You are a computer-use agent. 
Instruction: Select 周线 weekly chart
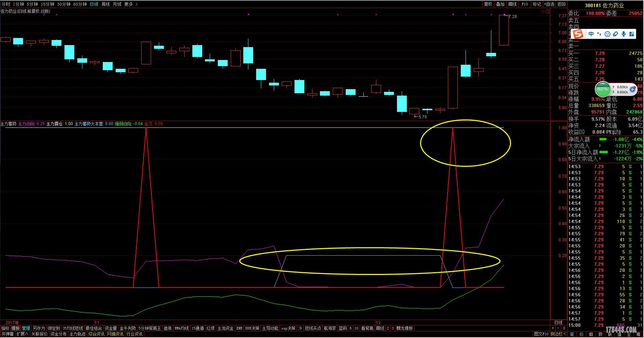[106, 4]
